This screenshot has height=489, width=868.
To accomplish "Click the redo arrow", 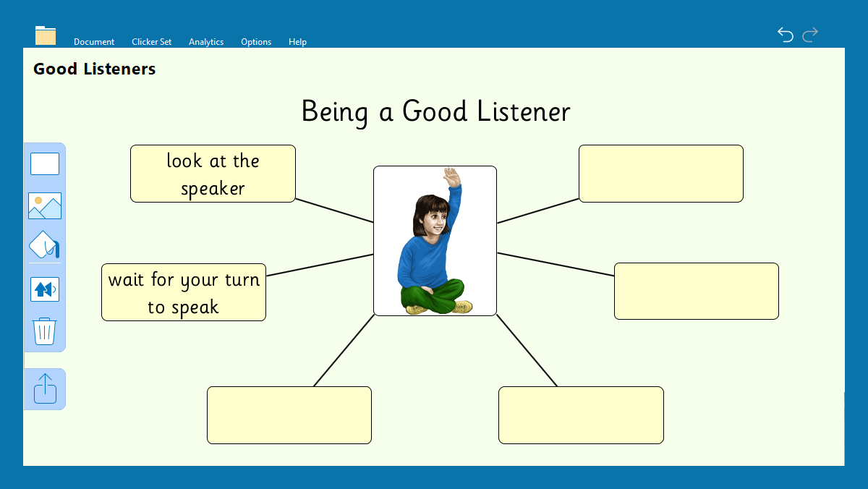I will click(810, 34).
